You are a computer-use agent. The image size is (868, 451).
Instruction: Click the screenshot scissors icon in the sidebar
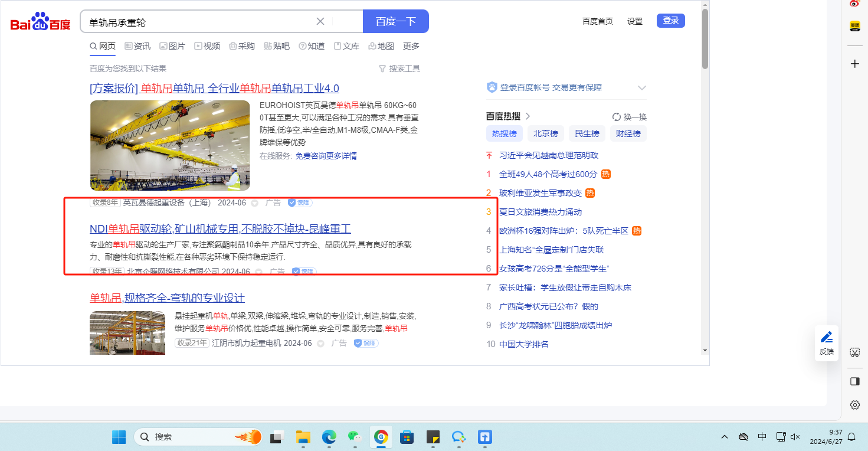point(854,352)
